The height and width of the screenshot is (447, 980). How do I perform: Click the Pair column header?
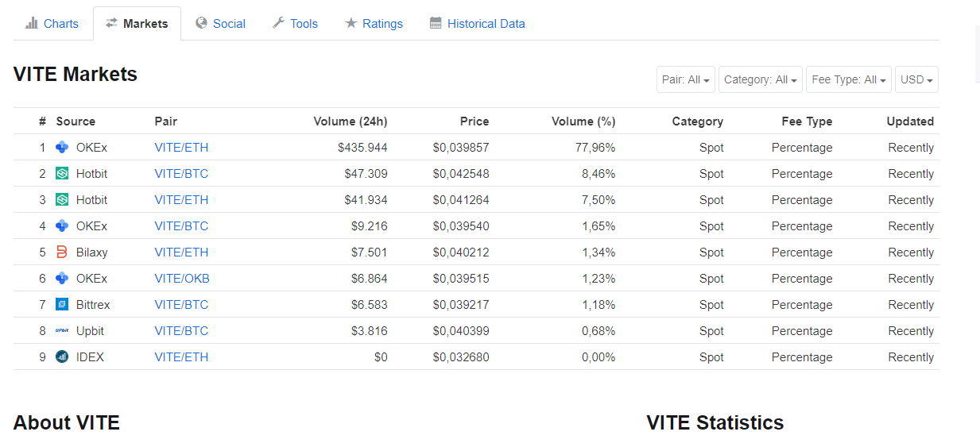[166, 121]
